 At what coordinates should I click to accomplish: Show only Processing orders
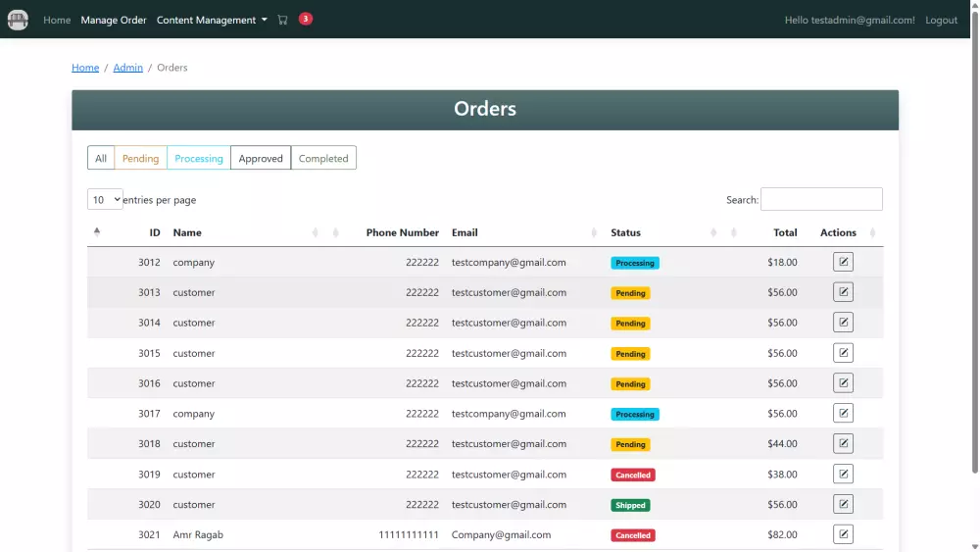[x=199, y=158]
